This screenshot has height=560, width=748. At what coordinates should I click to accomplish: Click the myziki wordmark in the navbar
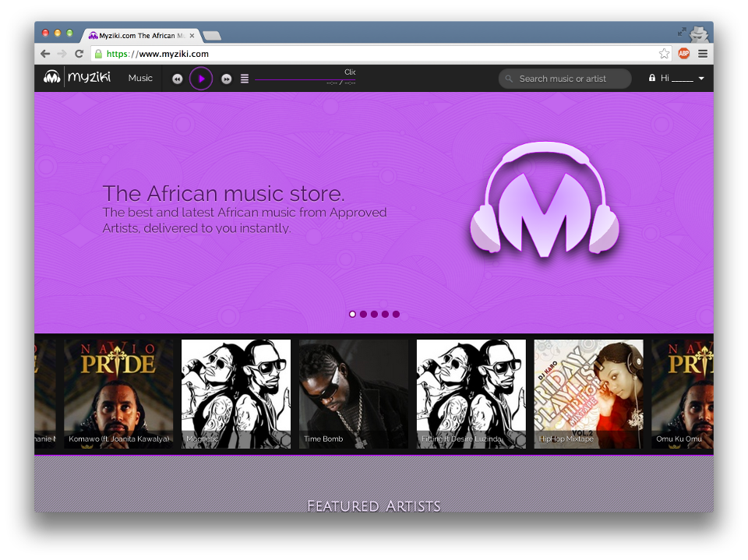point(89,77)
